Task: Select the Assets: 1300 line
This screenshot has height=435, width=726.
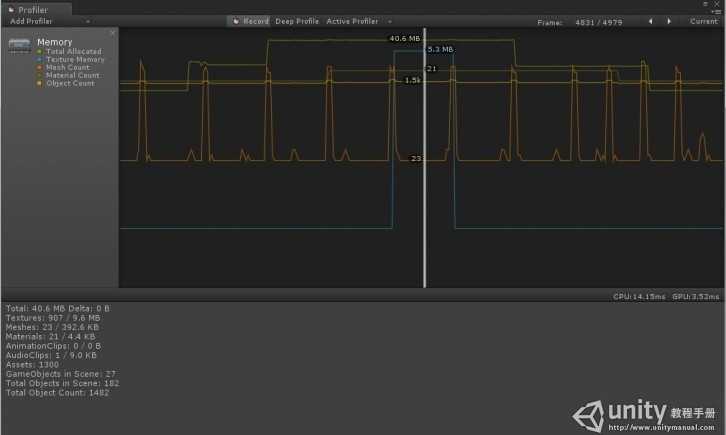Action: 32,365
